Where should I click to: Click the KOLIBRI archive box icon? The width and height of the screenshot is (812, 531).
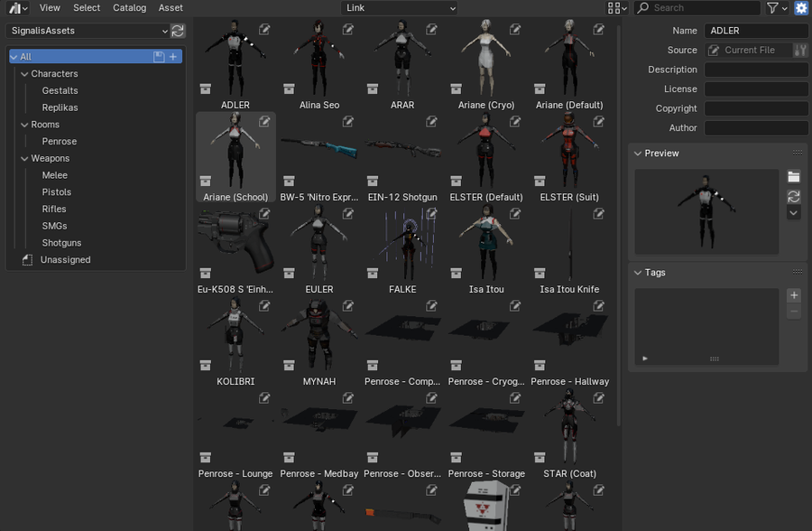206,365
